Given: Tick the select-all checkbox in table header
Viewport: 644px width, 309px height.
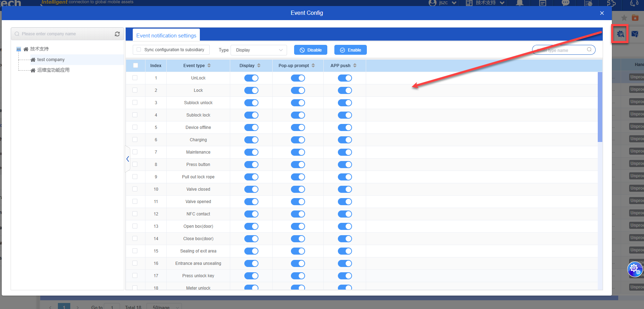Looking at the screenshot, I should tap(136, 65).
